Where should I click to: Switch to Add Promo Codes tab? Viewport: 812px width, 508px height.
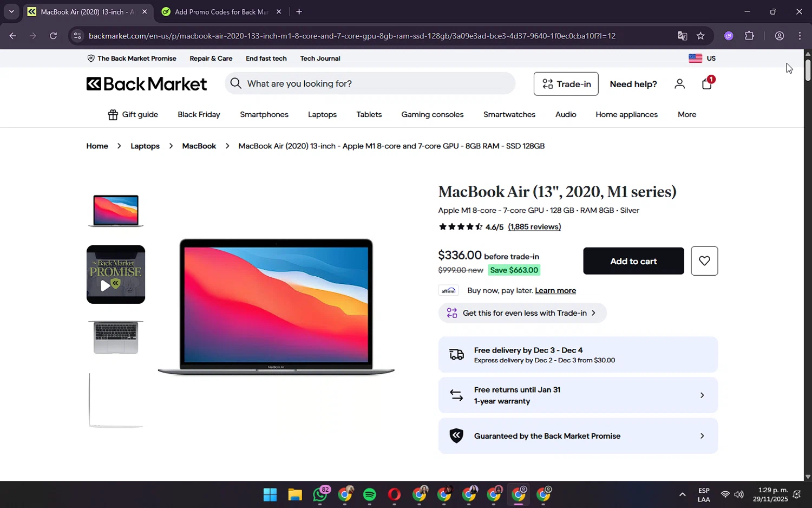221,12
